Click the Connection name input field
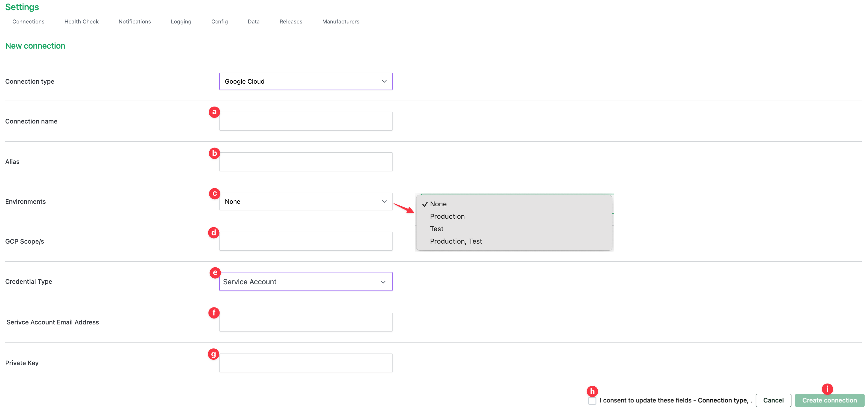The width and height of the screenshot is (868, 416). (x=306, y=121)
